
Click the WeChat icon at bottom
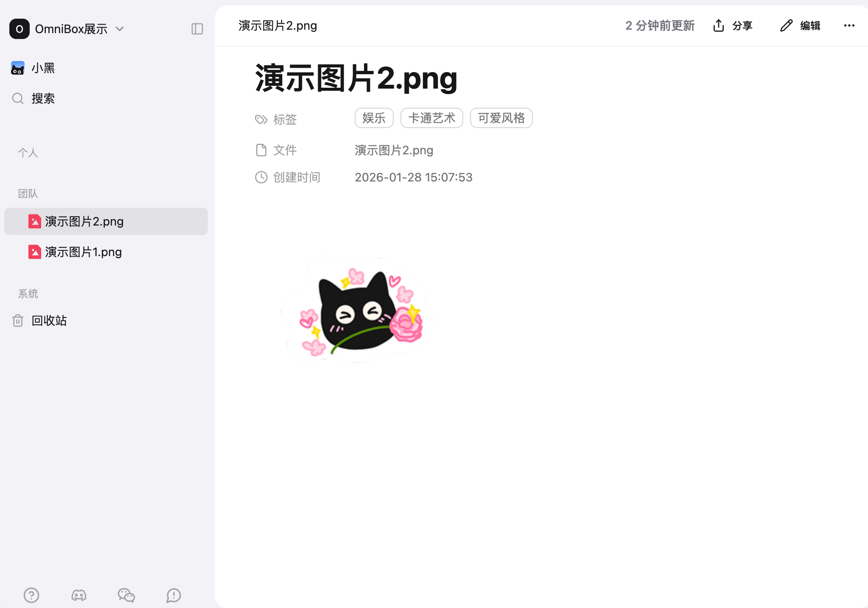pyautogui.click(x=126, y=595)
